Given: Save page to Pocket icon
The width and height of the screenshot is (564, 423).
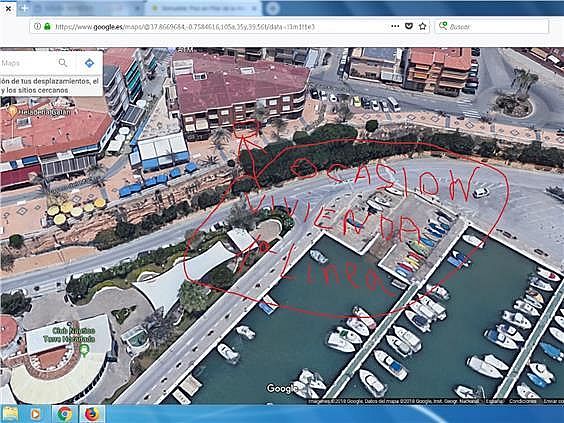Looking at the screenshot, I should (x=409, y=26).
